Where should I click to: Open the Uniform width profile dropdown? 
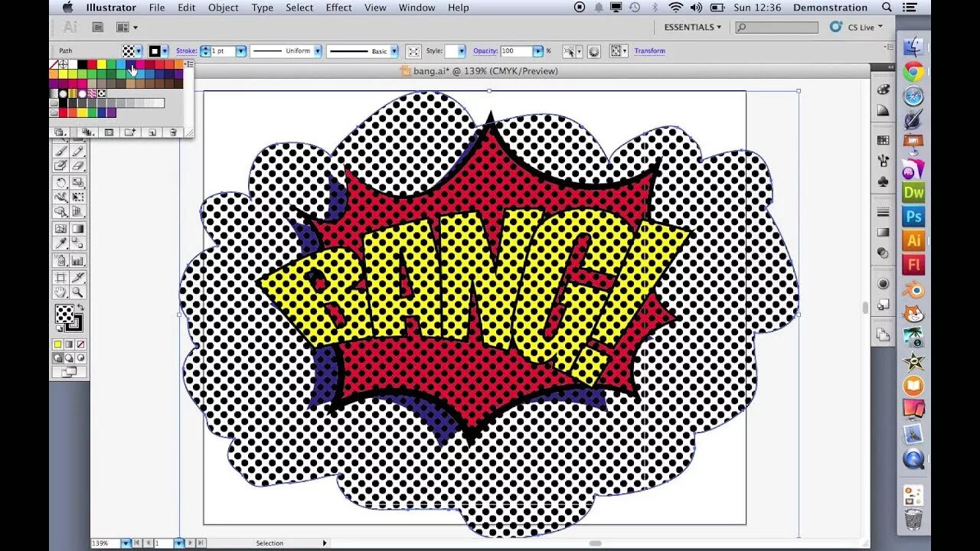pyautogui.click(x=318, y=51)
